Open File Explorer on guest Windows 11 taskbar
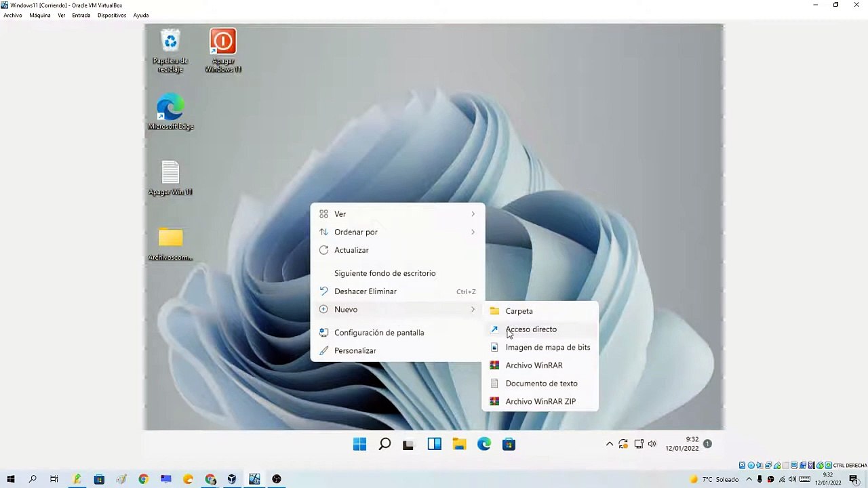The height and width of the screenshot is (488, 868). tap(459, 444)
